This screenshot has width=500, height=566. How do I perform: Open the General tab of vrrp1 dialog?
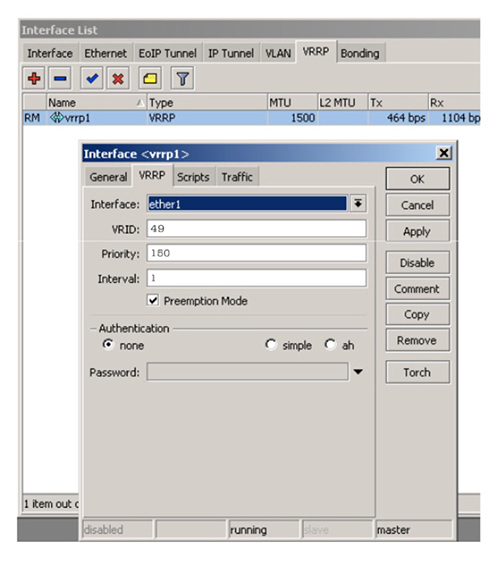108,177
